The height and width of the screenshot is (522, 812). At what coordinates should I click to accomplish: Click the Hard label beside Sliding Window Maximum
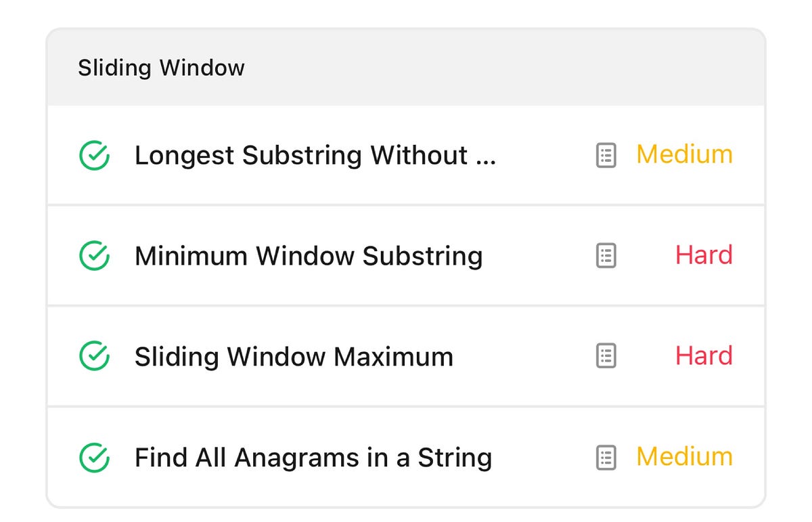[x=704, y=356]
